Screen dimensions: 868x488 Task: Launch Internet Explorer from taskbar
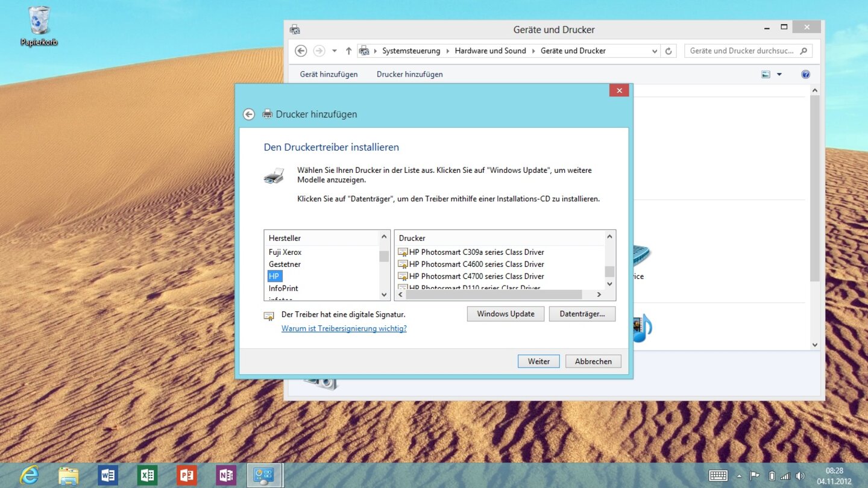tap(28, 475)
